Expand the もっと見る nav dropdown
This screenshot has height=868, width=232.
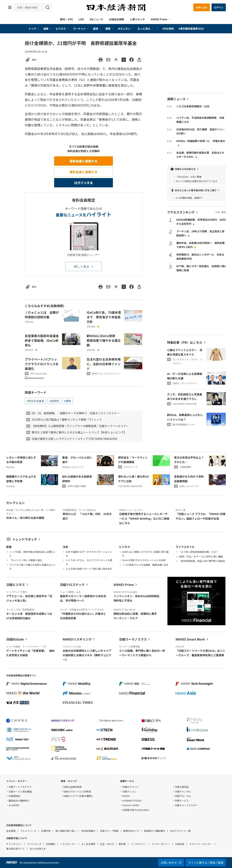pyautogui.click(x=145, y=29)
